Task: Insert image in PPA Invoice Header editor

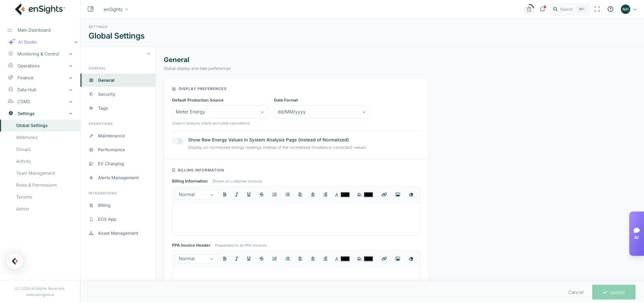Action: (x=398, y=259)
